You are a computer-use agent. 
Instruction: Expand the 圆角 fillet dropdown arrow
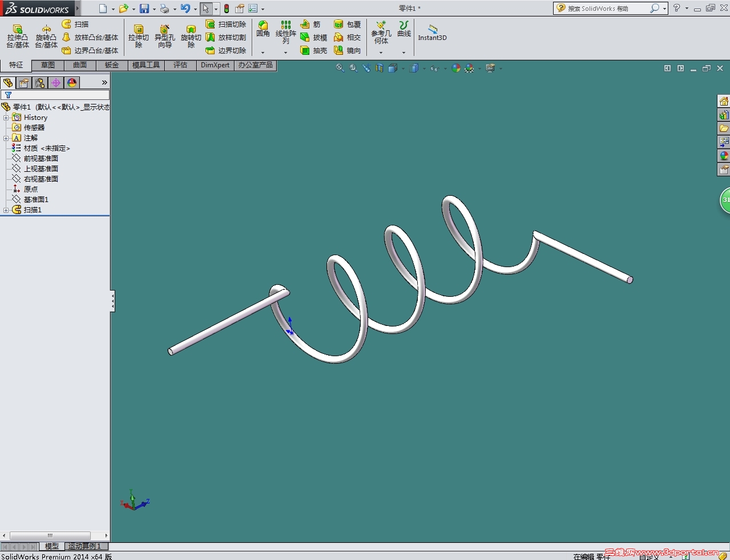[x=263, y=53]
